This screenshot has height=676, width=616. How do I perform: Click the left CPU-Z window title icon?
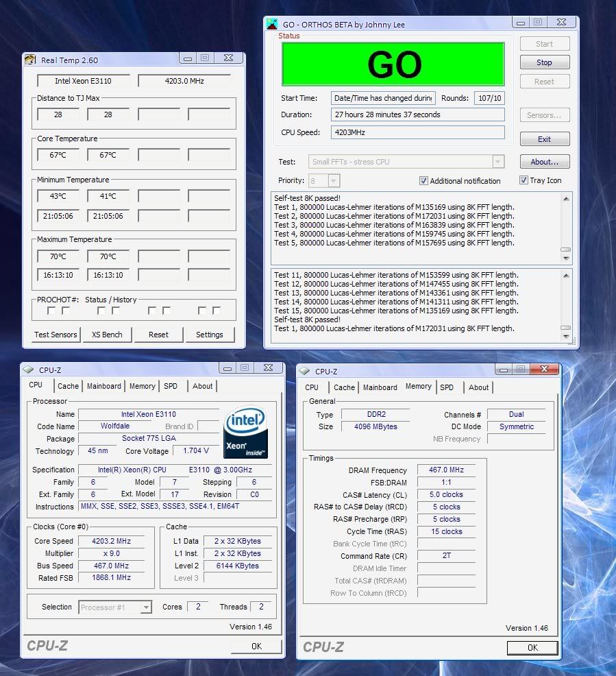(x=28, y=370)
